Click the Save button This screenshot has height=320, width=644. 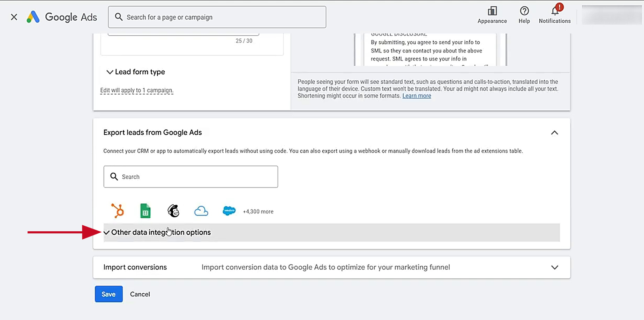point(108,294)
